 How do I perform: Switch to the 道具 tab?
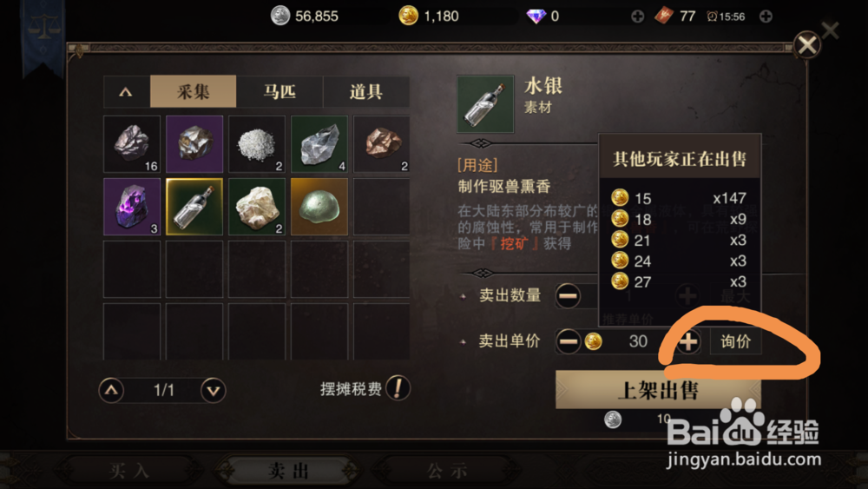click(366, 91)
